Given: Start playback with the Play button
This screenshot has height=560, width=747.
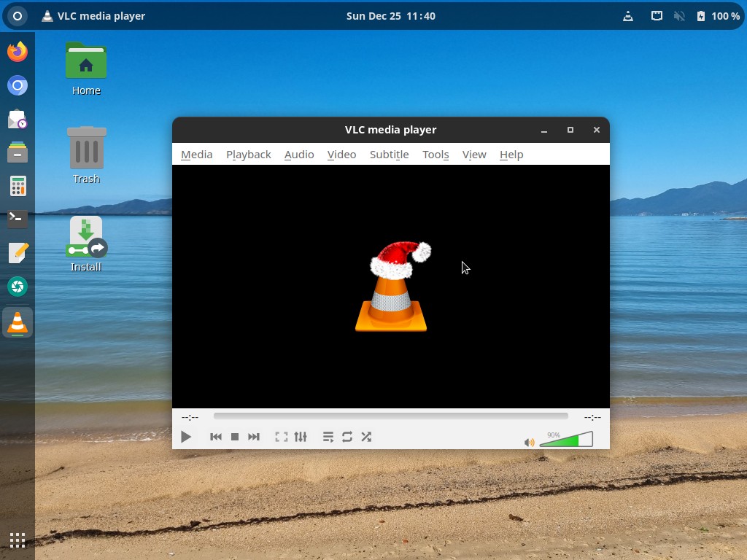Looking at the screenshot, I should pos(186,437).
